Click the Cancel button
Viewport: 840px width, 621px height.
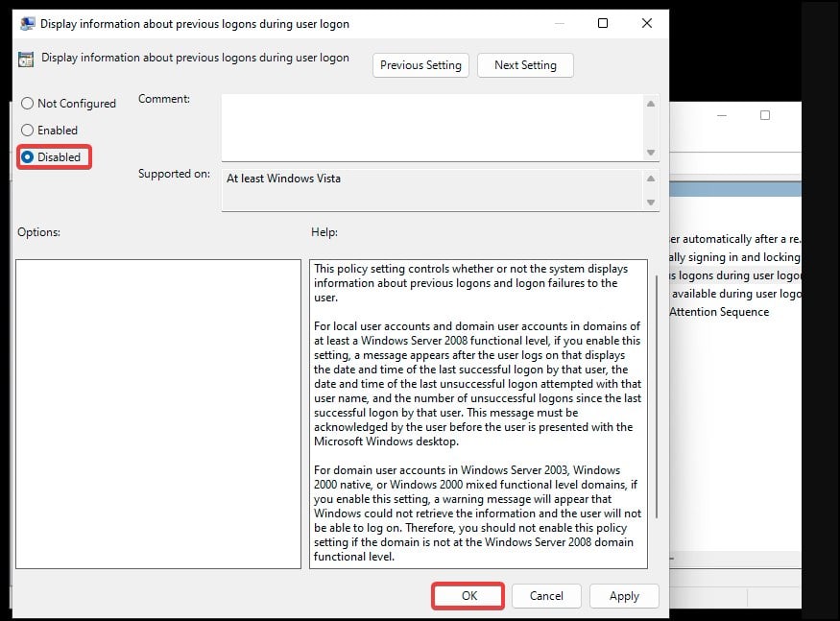tap(546, 596)
